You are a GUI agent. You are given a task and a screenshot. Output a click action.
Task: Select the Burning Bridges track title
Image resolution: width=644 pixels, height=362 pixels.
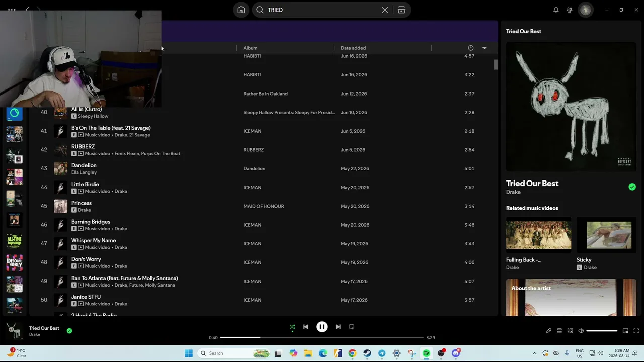point(91,222)
